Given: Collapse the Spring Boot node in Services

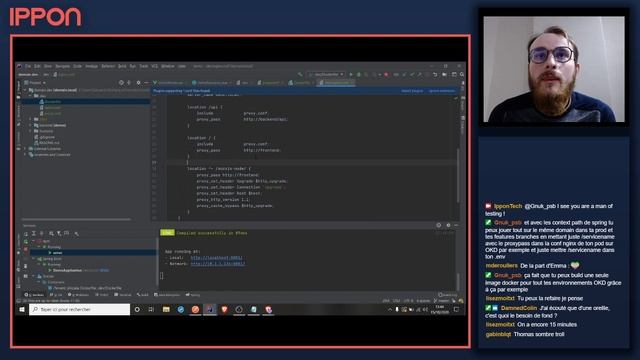Looking at the screenshot, I should click(34, 259).
